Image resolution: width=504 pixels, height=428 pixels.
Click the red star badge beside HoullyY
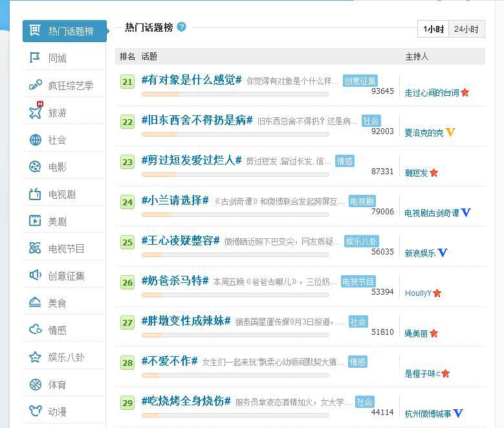point(437,293)
